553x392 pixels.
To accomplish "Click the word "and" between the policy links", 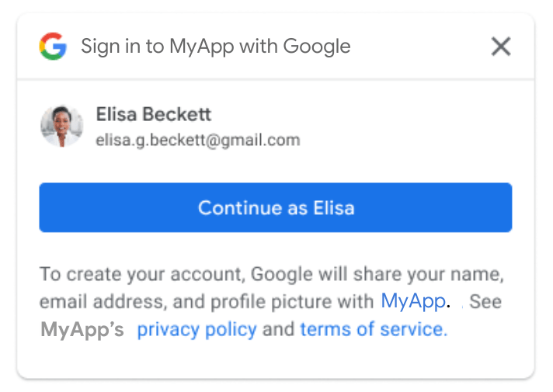I will pos(278,329).
